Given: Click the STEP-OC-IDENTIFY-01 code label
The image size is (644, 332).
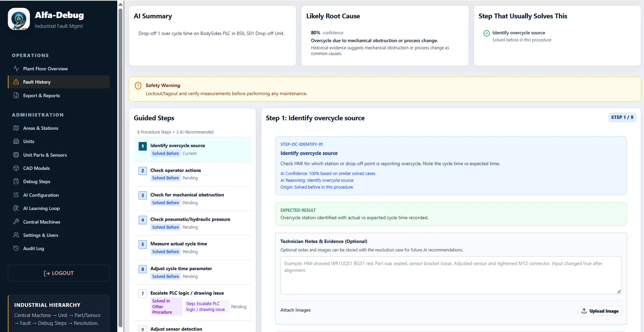Looking at the screenshot, I should pyautogui.click(x=302, y=144).
